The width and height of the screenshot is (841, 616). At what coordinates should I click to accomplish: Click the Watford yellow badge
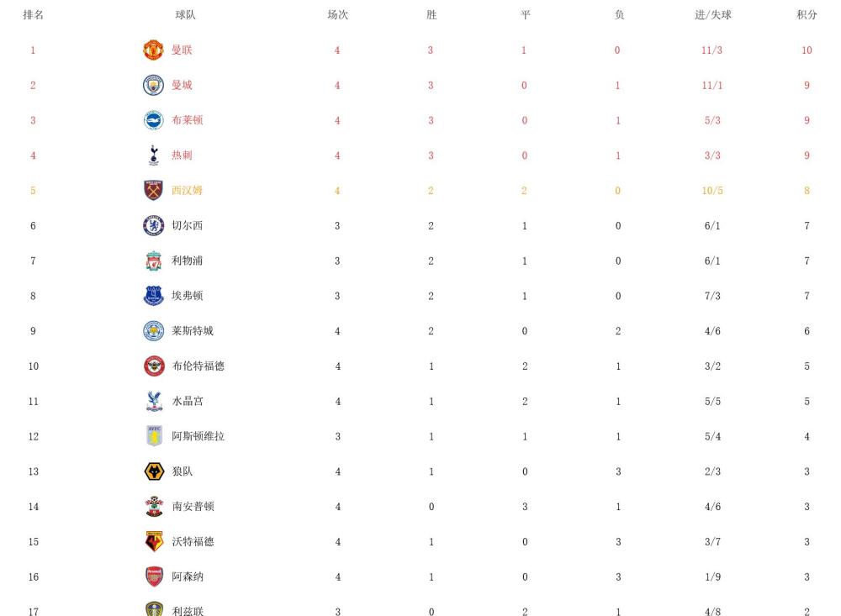tap(155, 541)
